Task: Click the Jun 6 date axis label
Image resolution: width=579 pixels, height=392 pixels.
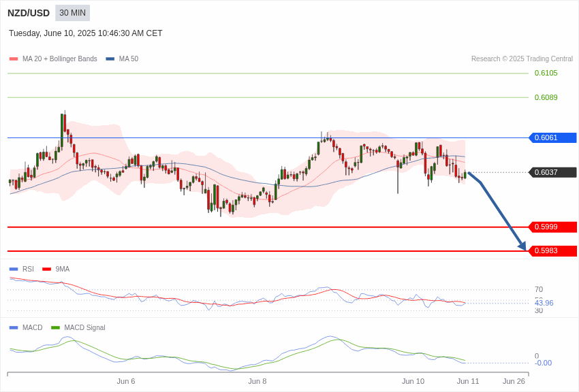Action: pyautogui.click(x=126, y=381)
